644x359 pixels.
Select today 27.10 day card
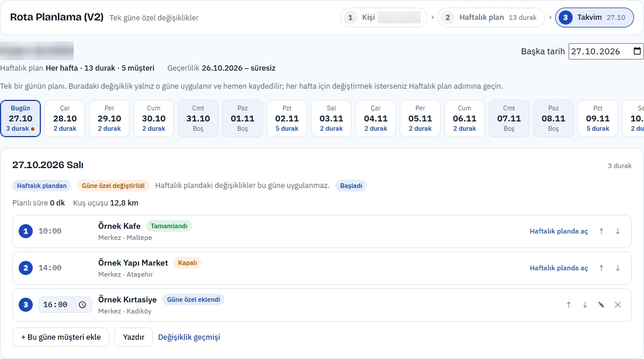point(20,118)
